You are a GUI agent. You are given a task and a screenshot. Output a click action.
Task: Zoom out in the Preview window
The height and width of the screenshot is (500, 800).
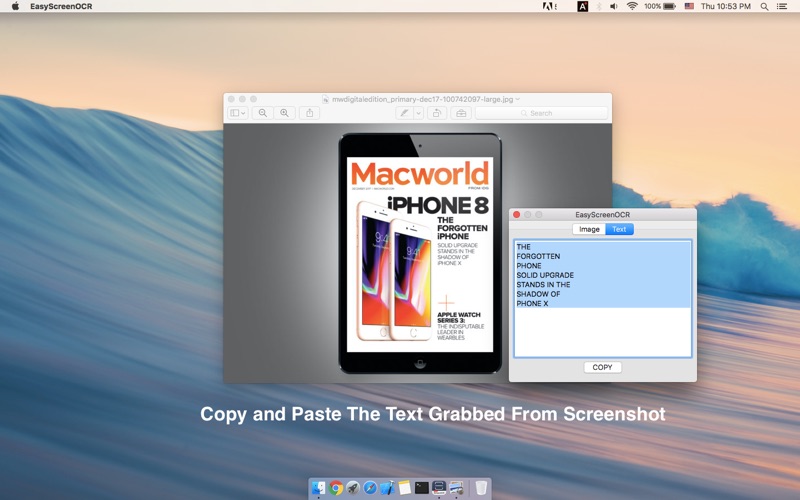(x=262, y=113)
